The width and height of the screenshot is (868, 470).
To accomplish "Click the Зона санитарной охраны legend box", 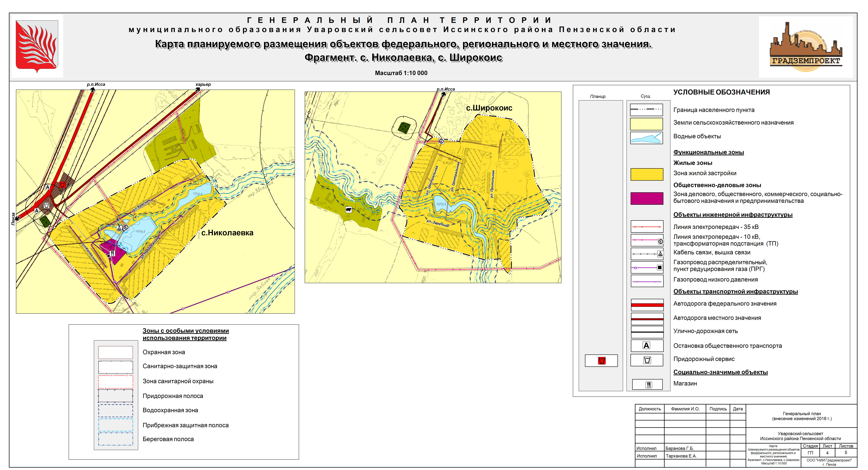I will coord(115,382).
